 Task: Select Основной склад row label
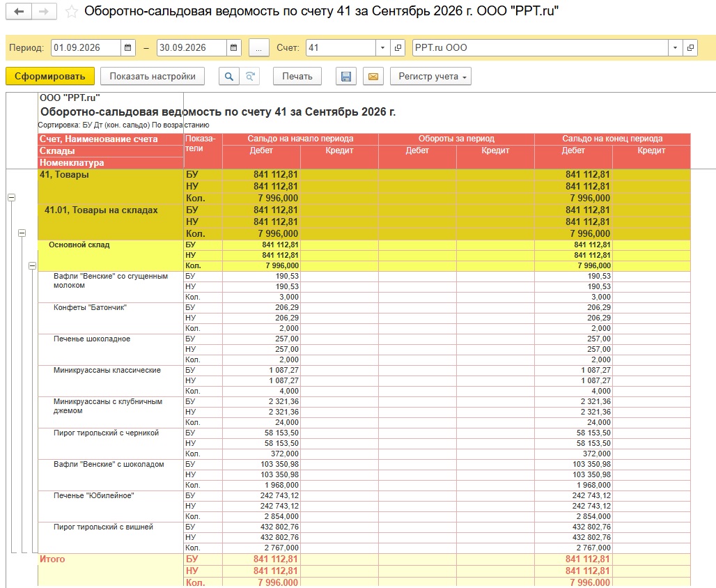pos(79,245)
